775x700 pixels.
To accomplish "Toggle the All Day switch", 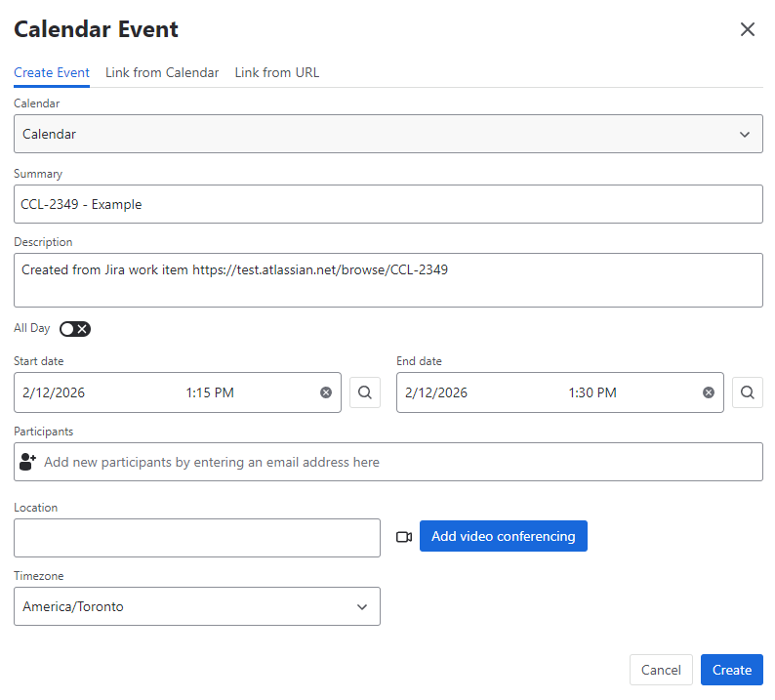I will pyautogui.click(x=75, y=329).
